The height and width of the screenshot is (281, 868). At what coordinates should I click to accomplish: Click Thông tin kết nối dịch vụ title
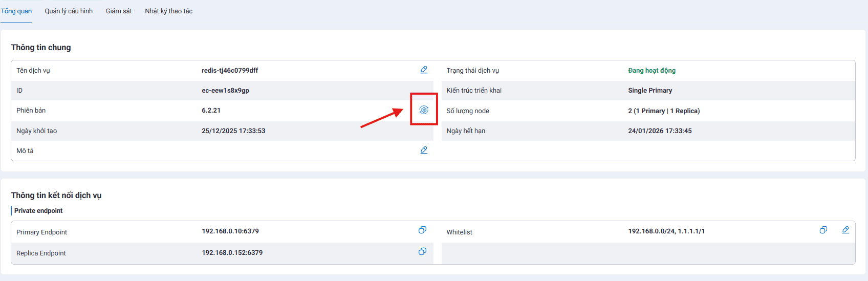tap(56, 196)
